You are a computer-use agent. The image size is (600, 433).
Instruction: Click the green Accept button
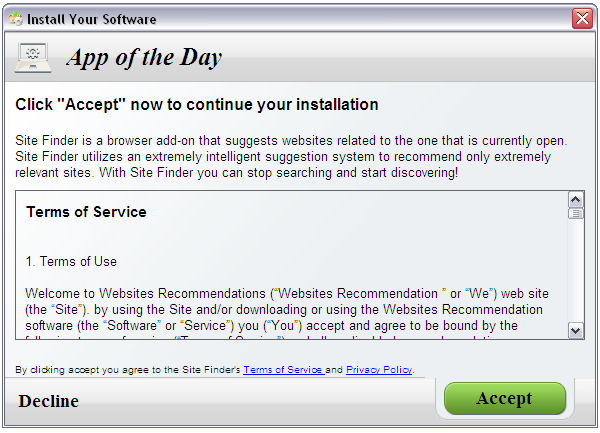click(x=505, y=398)
